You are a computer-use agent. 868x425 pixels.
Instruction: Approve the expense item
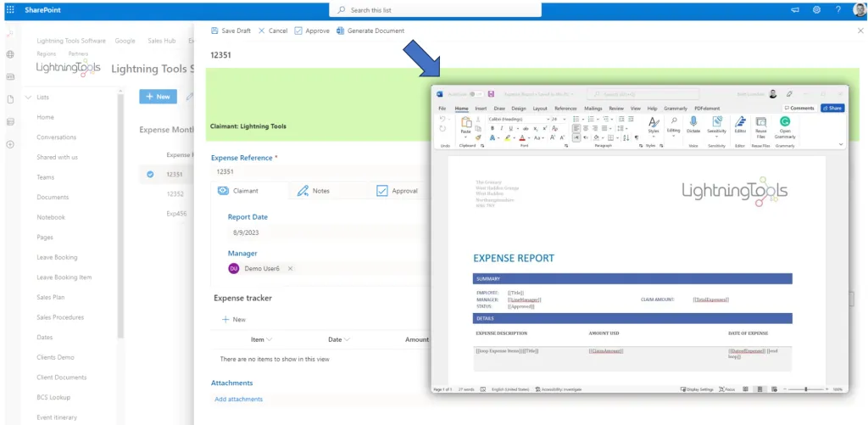pyautogui.click(x=312, y=31)
